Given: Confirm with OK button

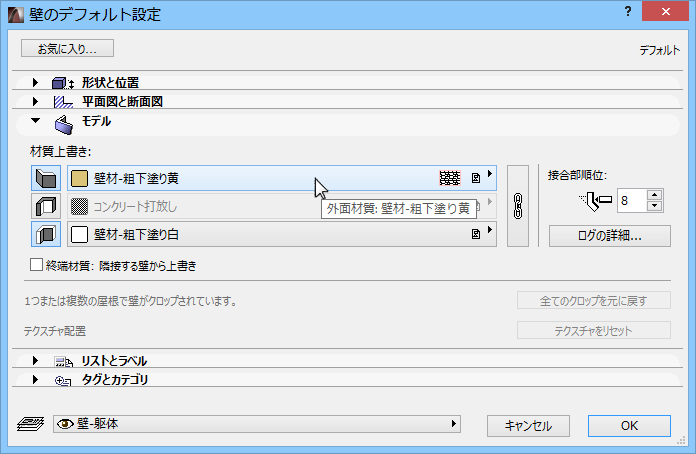Looking at the screenshot, I should (629, 426).
